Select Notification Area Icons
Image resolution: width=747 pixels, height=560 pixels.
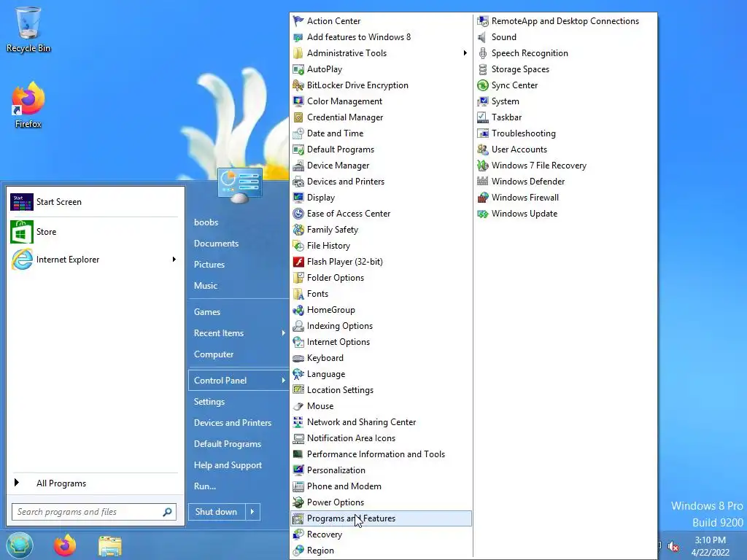381,438
